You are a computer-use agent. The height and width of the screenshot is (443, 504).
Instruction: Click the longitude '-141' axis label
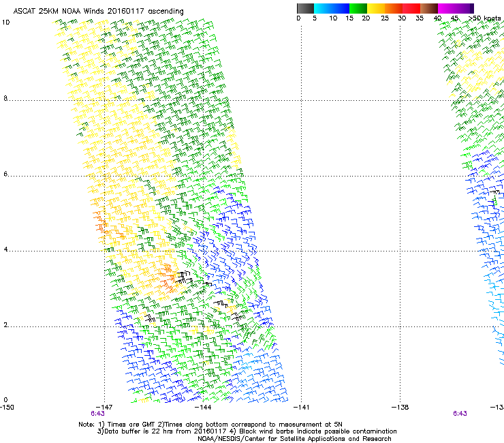click(302, 408)
